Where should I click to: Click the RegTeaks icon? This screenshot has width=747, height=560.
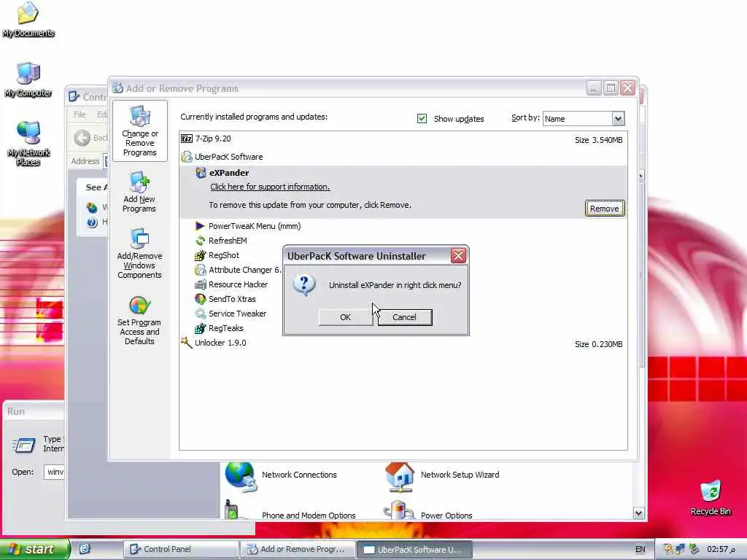200,328
